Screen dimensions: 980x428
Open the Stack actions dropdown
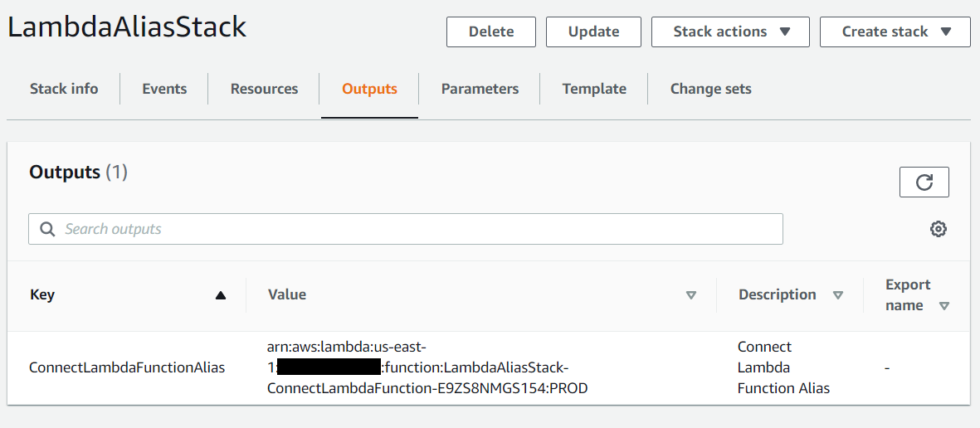tap(730, 32)
